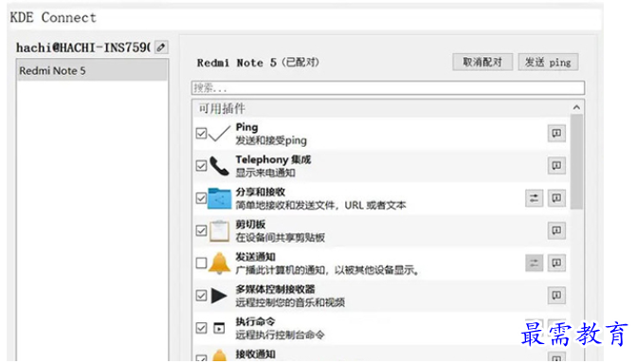The image size is (636, 364).
Task: Uncheck the 分享和接收 plugin checkbox
Action: tap(202, 198)
